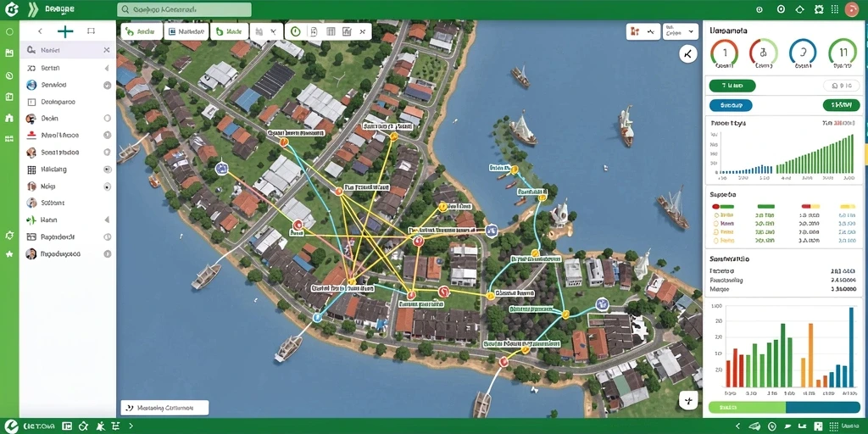Select the radio on the first avatar row
The image size is (868, 434).
coord(107,119)
